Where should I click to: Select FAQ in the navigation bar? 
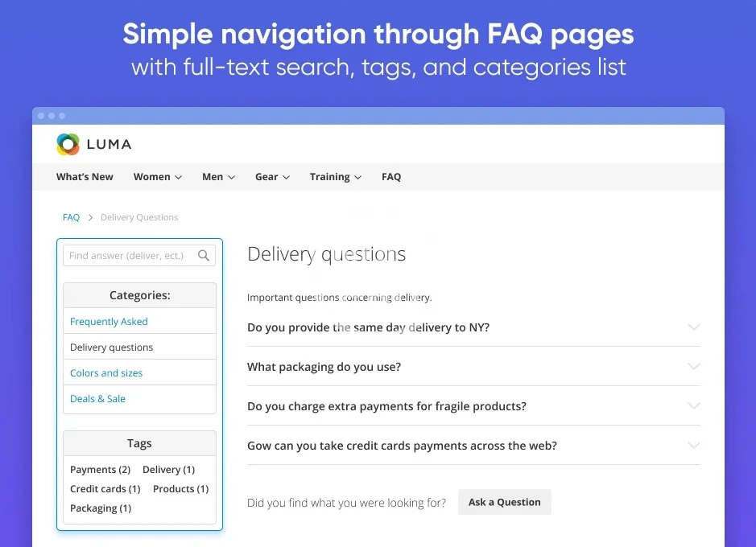[x=391, y=177]
